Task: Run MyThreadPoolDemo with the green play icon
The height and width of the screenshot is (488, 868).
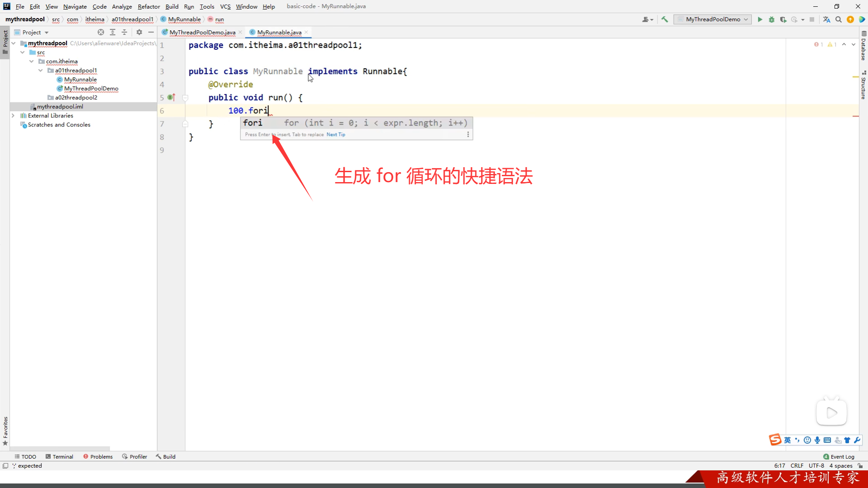Action: 760,19
